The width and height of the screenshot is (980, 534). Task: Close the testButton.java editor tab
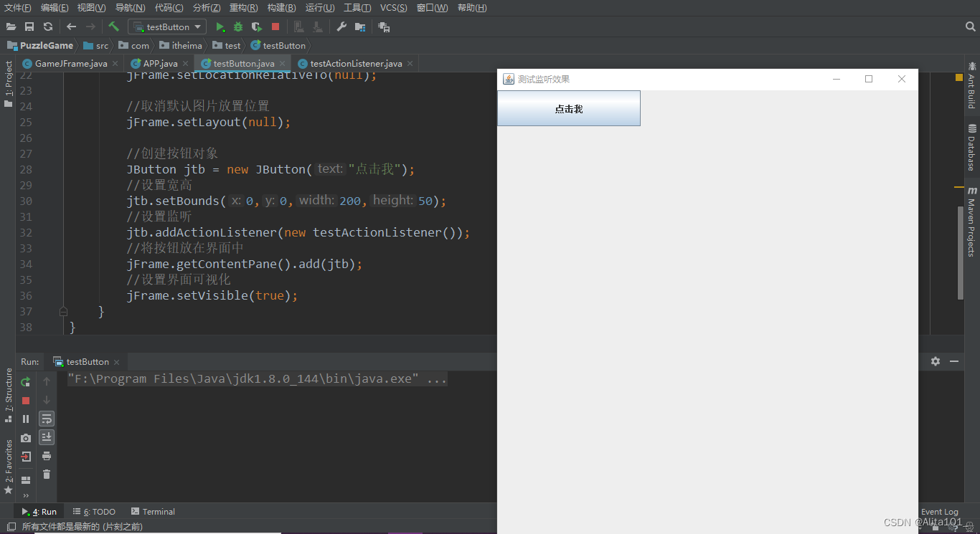[x=282, y=64]
